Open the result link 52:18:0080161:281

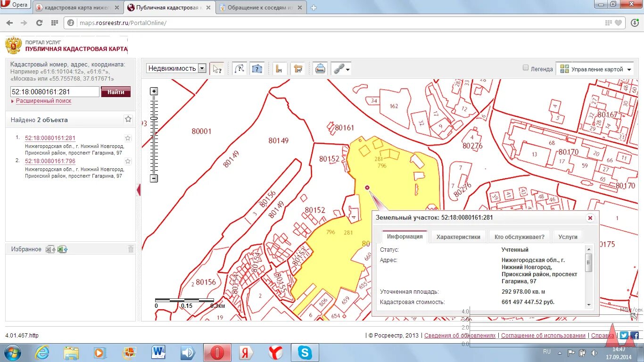50,138
